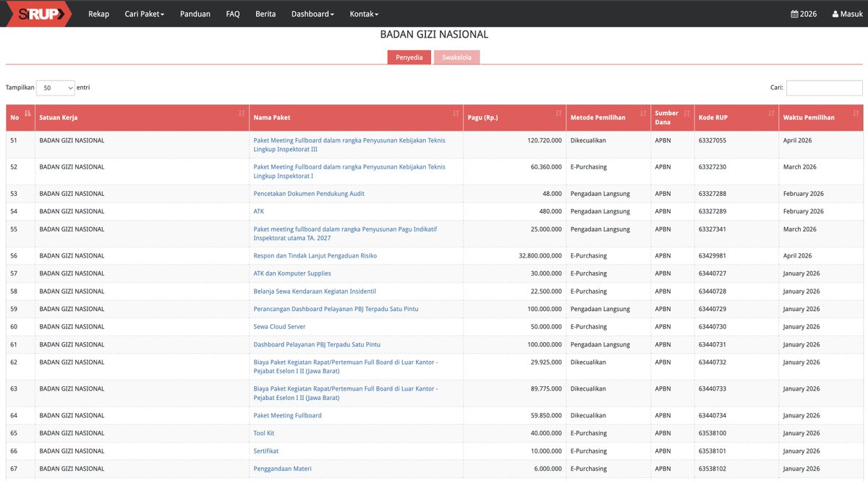Open the Sertifikat package link
The width and height of the screenshot is (868, 481).
click(x=266, y=451)
